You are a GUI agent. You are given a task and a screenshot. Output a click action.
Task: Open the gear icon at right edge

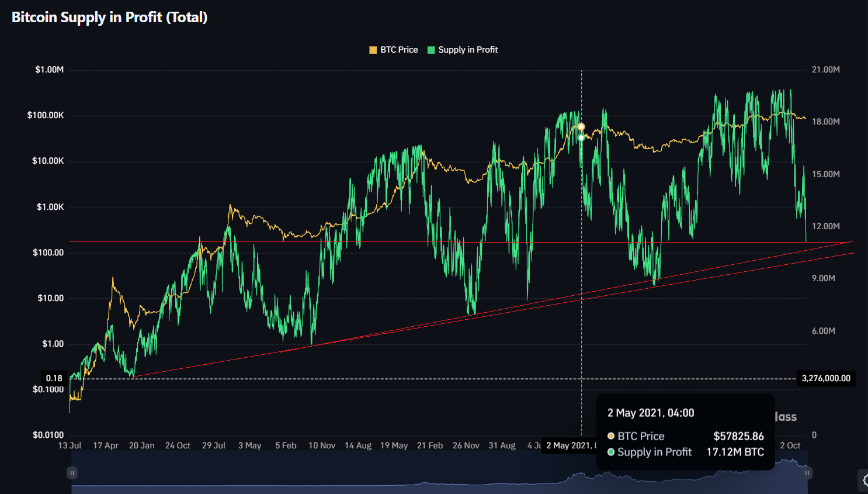pos(864,480)
